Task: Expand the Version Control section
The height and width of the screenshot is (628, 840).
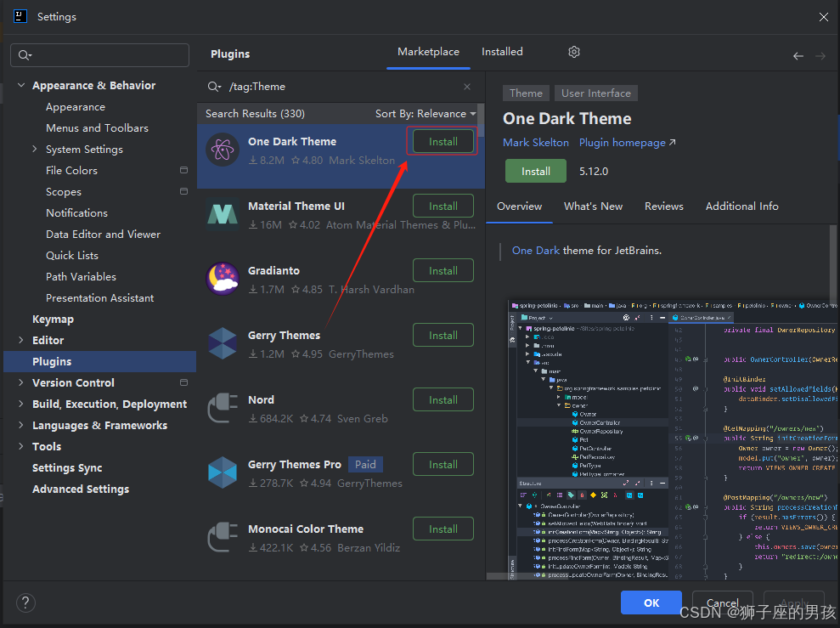Action: tap(21, 382)
